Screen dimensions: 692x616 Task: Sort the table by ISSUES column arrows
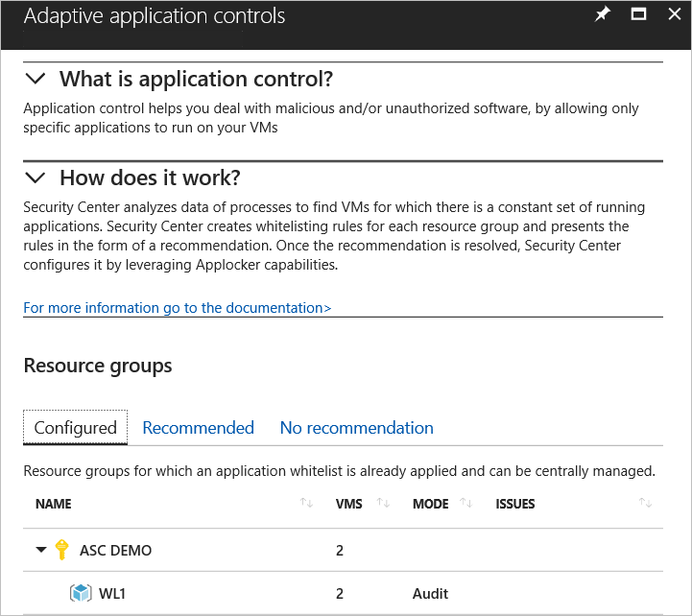pos(645,503)
